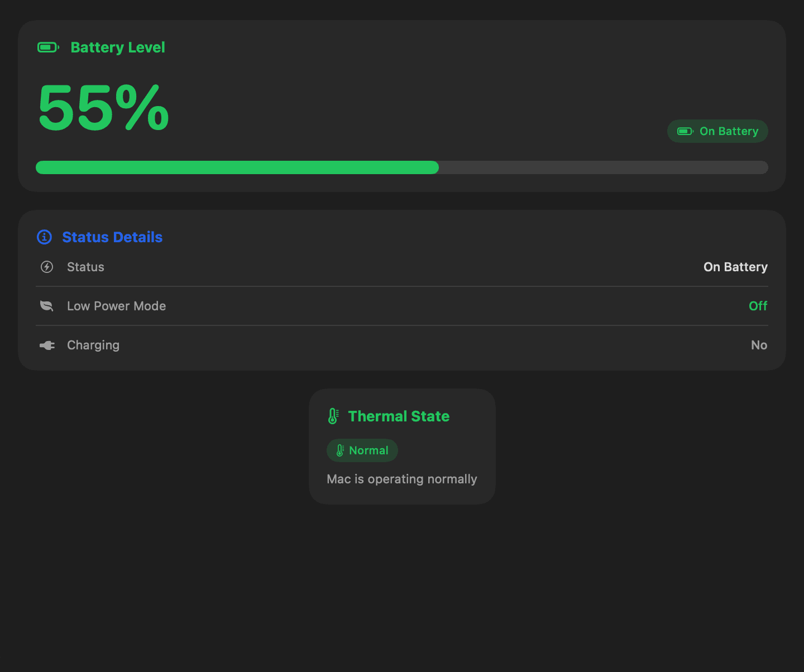Click the info icon next to Status Details
Viewport: 804px width, 672px height.
[x=45, y=237]
